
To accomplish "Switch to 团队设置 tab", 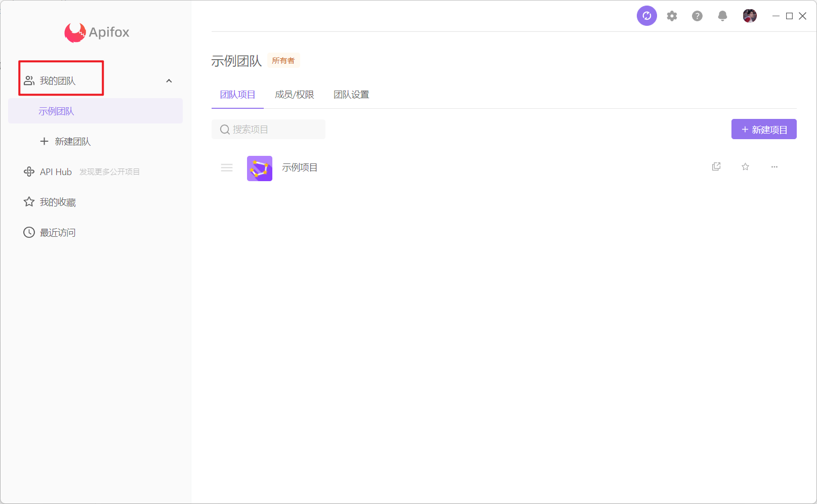I will pyautogui.click(x=351, y=95).
